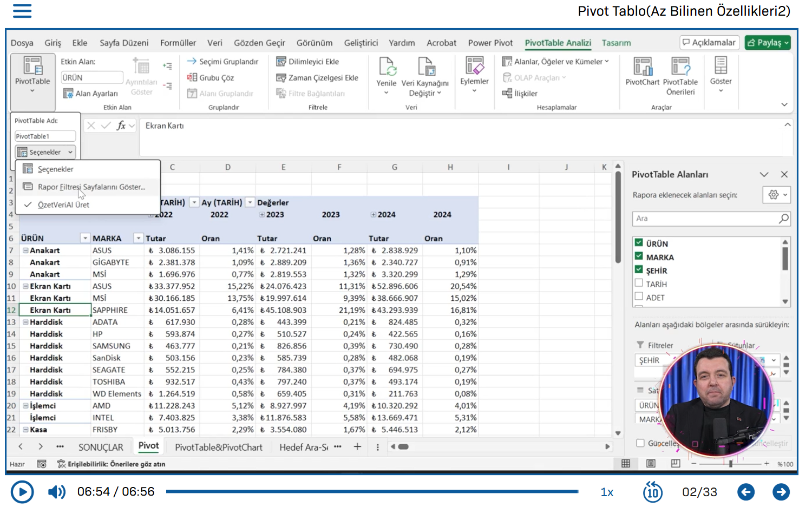Check the ADET field checkbox
The image size is (812, 507).
pyautogui.click(x=639, y=297)
